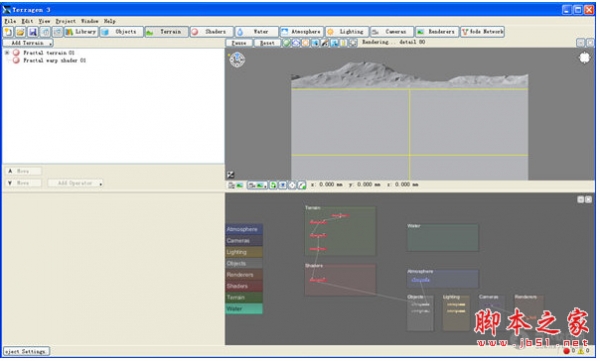Click the Project Settings button
Screen dimensions: 600x361
26,351
